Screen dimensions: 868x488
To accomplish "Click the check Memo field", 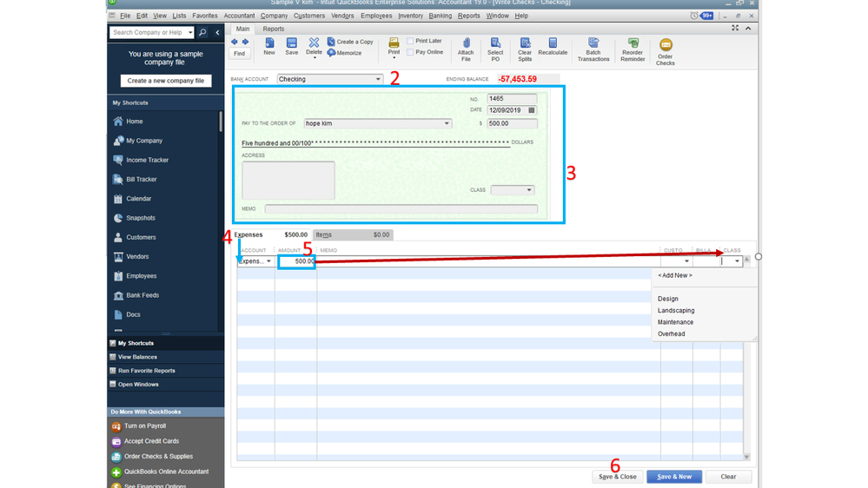I will coord(401,208).
